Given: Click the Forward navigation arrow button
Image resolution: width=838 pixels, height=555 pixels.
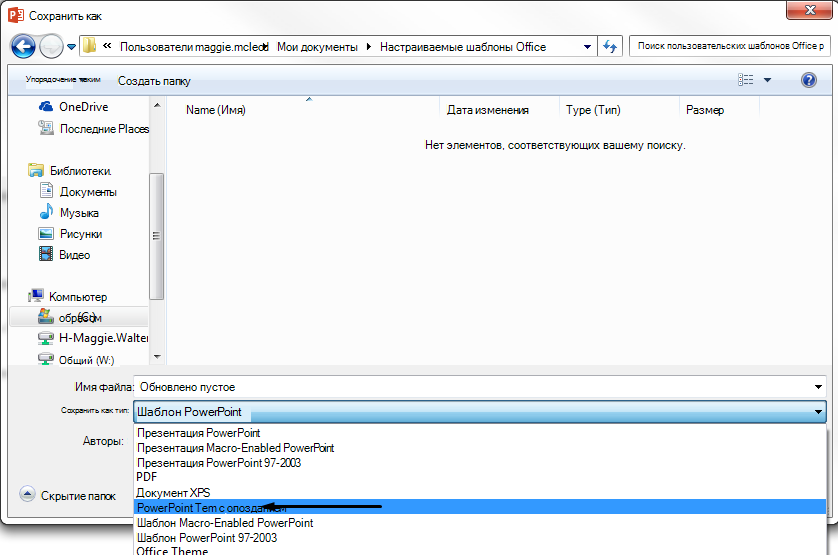Looking at the screenshot, I should (51, 47).
